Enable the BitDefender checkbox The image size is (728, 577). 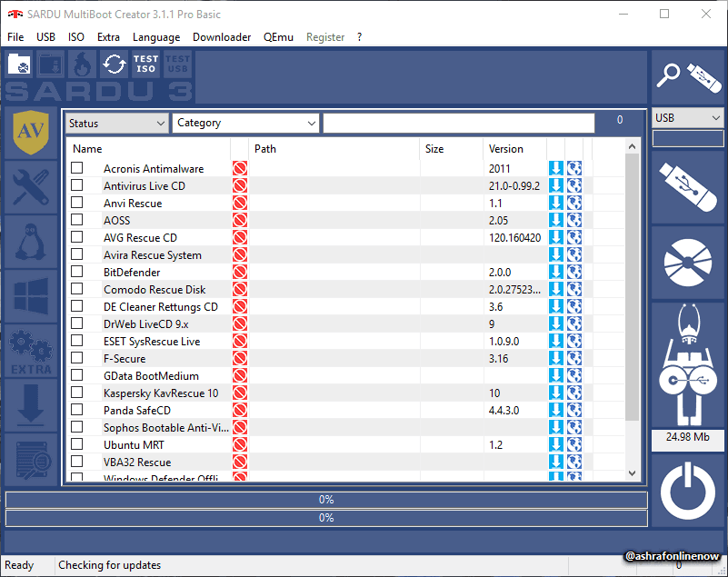pyautogui.click(x=77, y=272)
